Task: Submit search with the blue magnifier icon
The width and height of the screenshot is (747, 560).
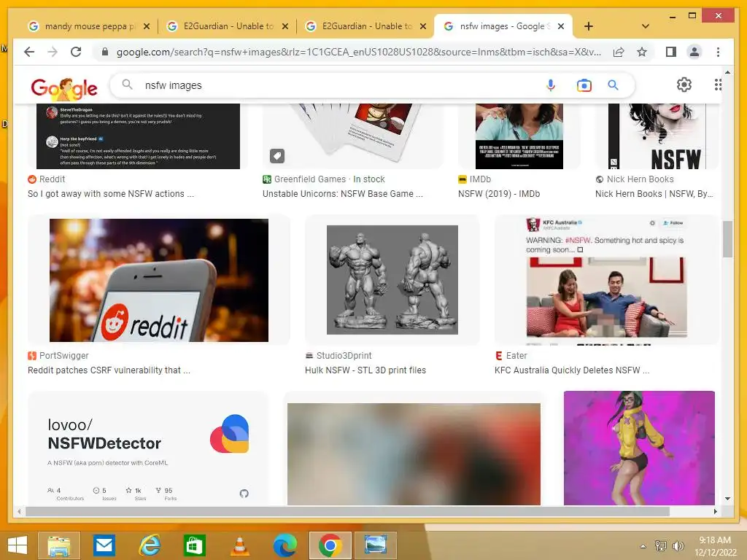Action: [x=613, y=85]
